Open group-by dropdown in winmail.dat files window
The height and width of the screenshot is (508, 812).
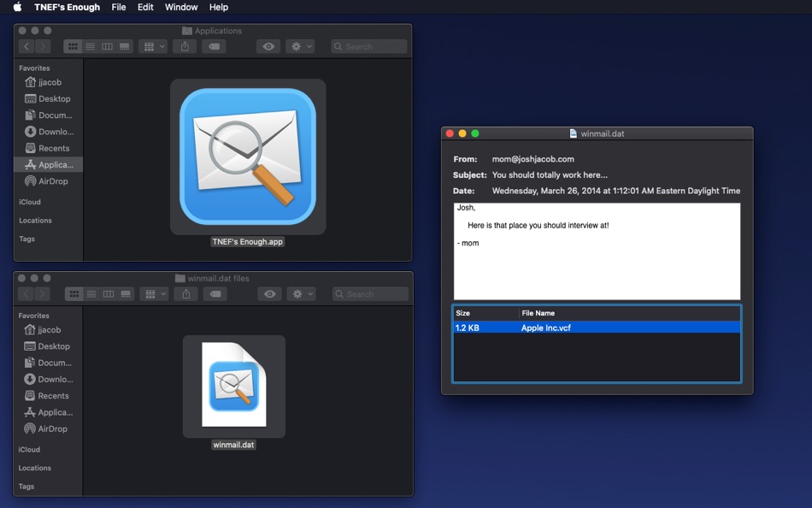click(x=155, y=294)
